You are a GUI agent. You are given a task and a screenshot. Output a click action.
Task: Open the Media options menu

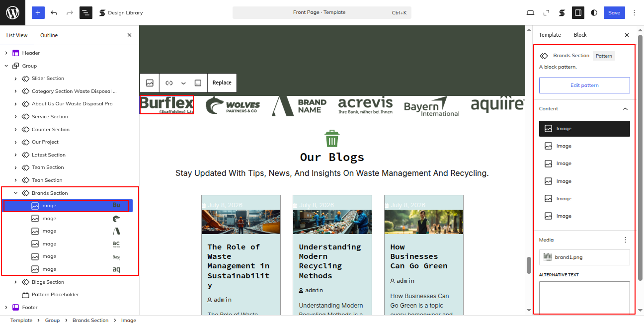point(625,240)
